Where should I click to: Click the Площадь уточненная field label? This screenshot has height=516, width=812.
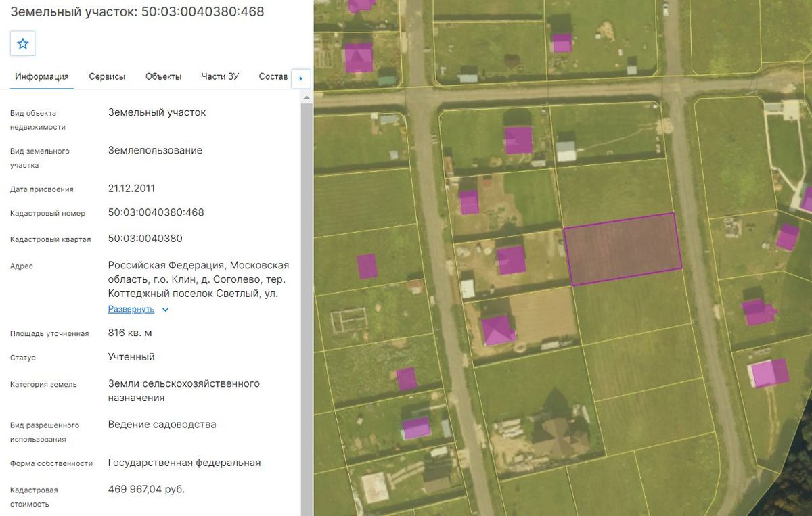49,333
